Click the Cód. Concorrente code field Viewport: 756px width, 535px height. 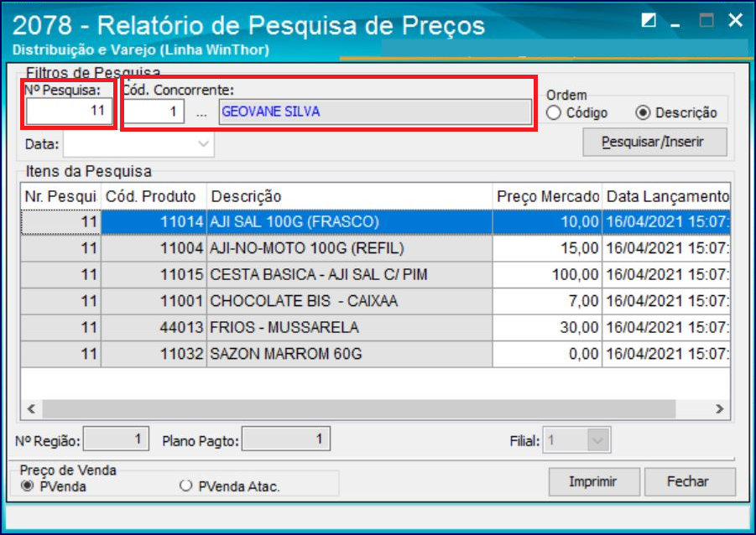(154, 112)
